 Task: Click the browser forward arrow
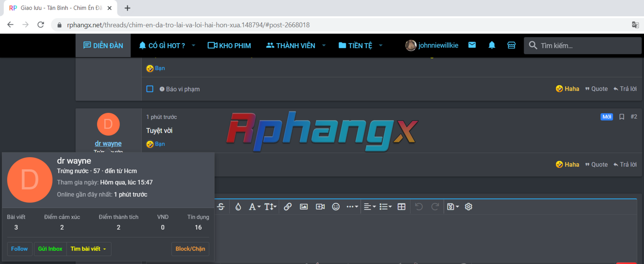tap(25, 25)
